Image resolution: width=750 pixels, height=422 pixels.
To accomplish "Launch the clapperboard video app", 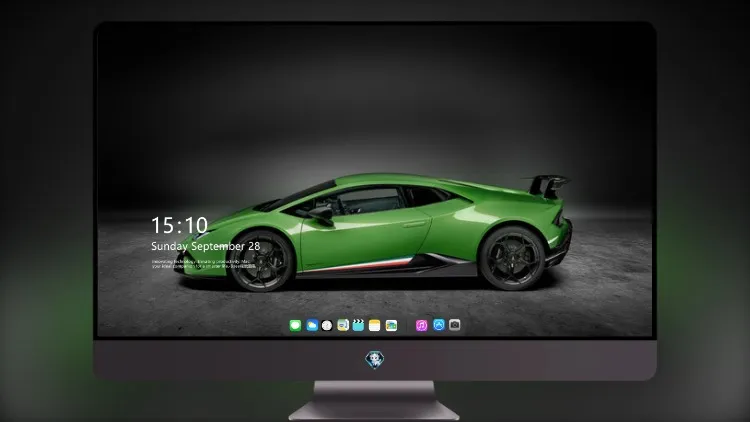I will click(x=358, y=325).
